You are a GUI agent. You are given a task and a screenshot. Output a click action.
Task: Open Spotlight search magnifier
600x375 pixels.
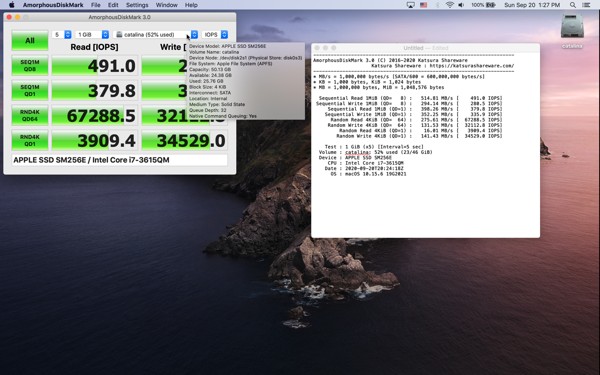[573, 5]
